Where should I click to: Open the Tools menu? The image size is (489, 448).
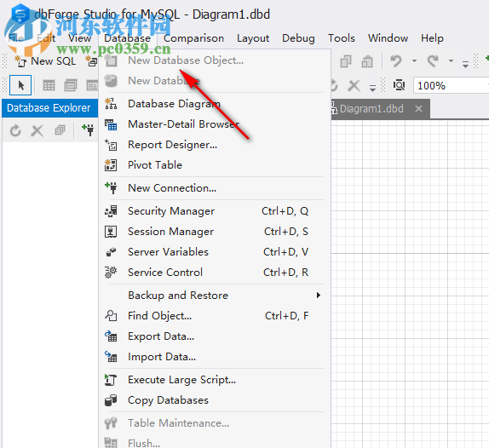pyautogui.click(x=341, y=38)
